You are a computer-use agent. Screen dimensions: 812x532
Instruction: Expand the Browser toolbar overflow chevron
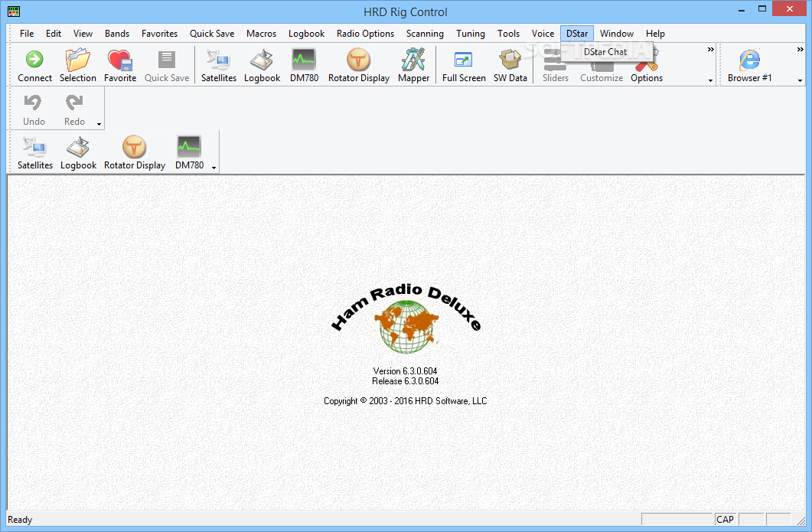800,49
